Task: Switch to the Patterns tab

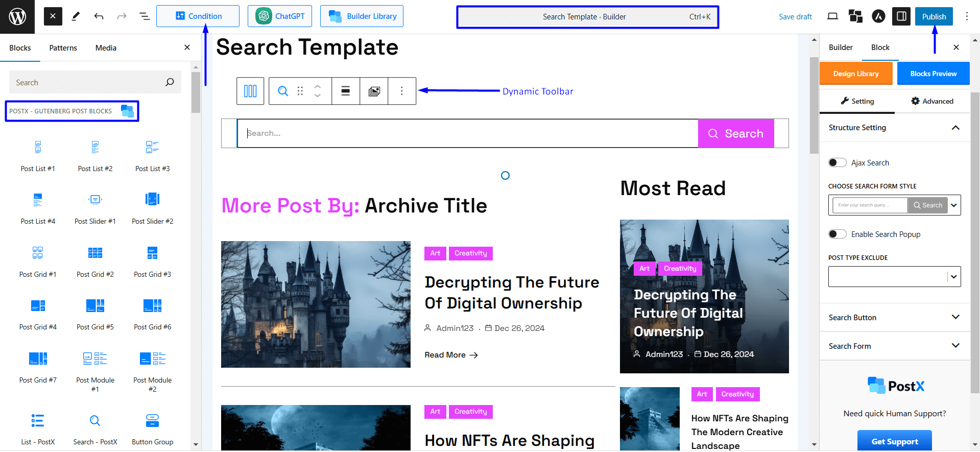Action: click(63, 47)
